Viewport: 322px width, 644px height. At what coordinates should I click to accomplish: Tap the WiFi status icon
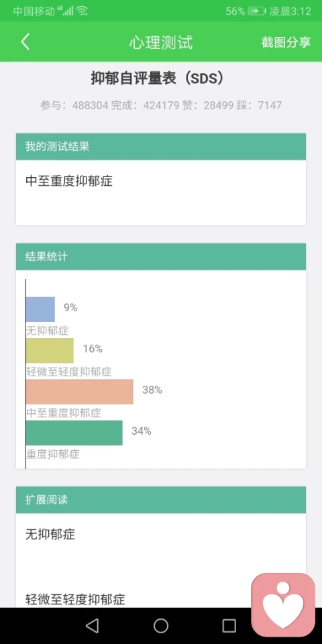tap(82, 11)
